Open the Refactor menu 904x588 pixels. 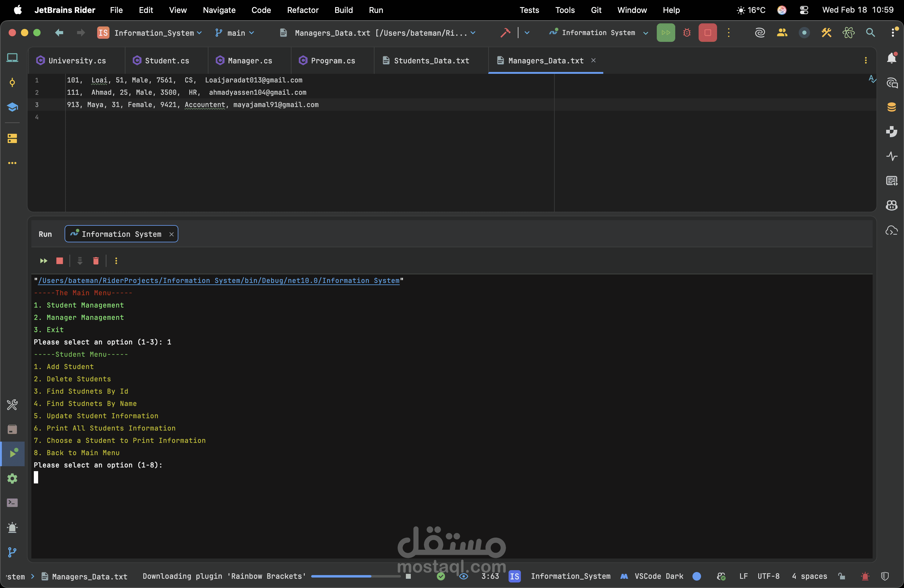(x=302, y=10)
